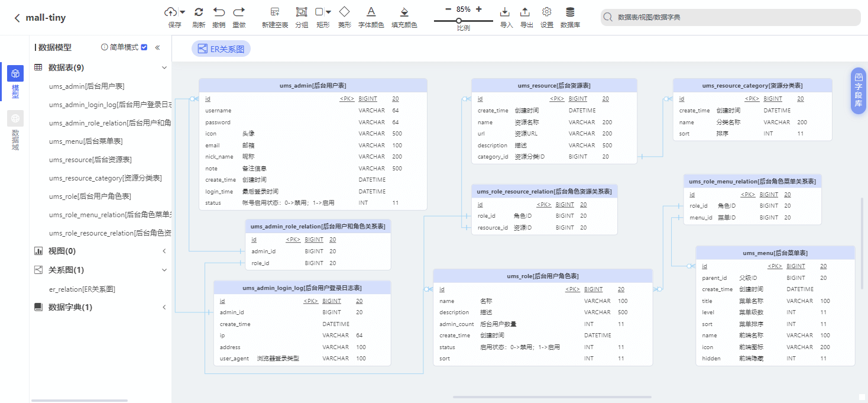Toggle the 简单模式 checkbox

click(144, 47)
